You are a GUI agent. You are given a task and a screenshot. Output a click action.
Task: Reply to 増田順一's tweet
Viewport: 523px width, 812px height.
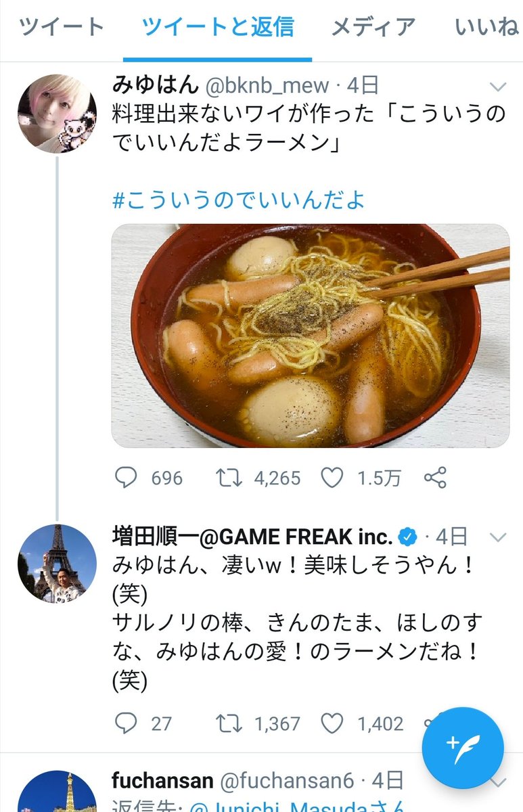(127, 723)
